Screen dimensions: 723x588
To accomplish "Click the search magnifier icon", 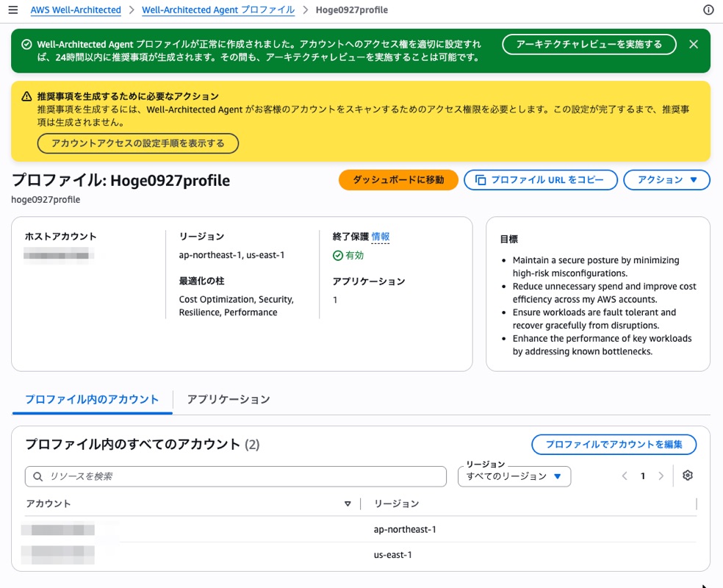I will tap(37, 476).
